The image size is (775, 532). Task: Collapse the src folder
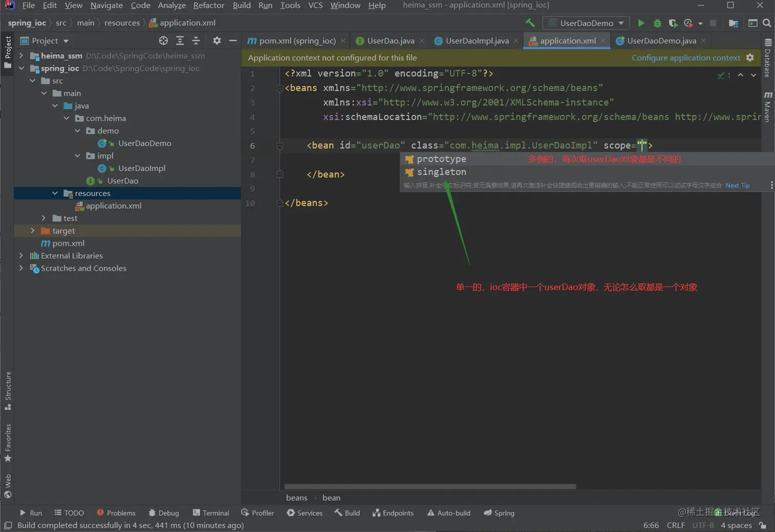click(32, 80)
